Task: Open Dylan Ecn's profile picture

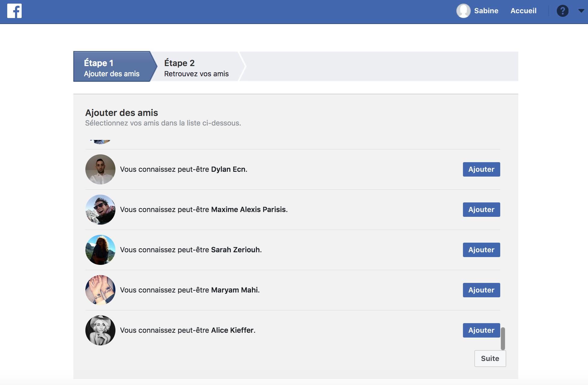Action: pyautogui.click(x=100, y=169)
